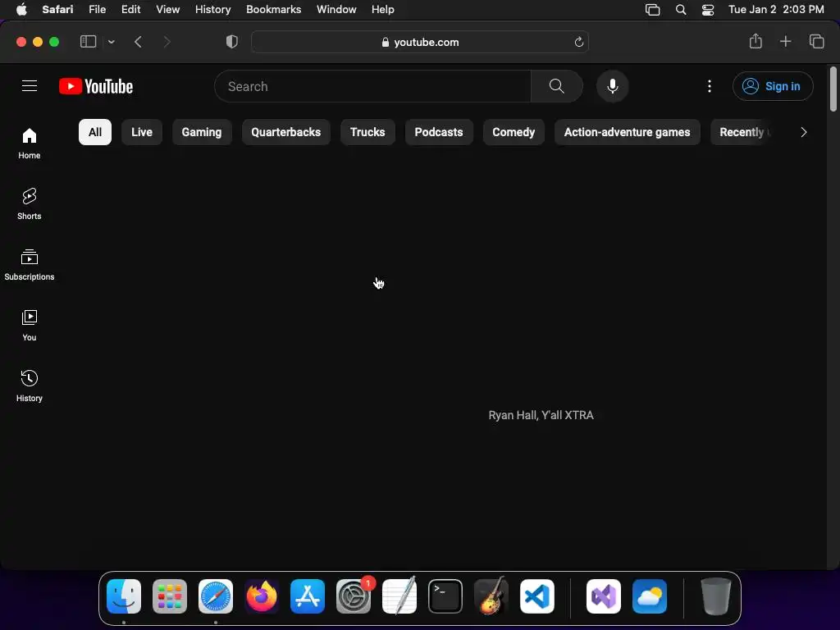Open GarageBand from the Dock
Screen dimensions: 840x630
click(x=491, y=596)
